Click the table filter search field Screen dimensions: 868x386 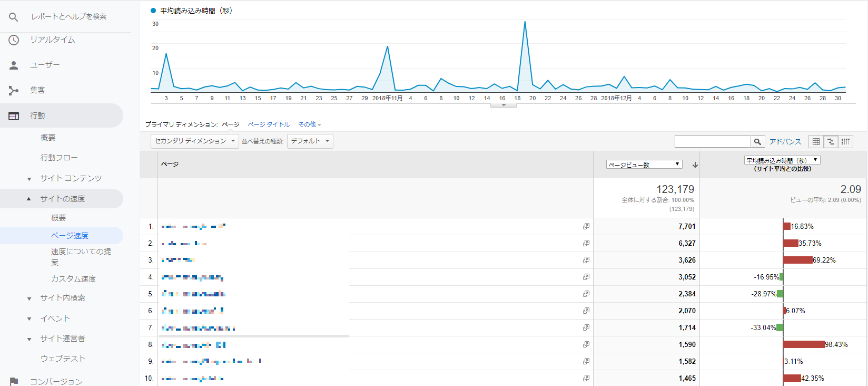(712, 141)
